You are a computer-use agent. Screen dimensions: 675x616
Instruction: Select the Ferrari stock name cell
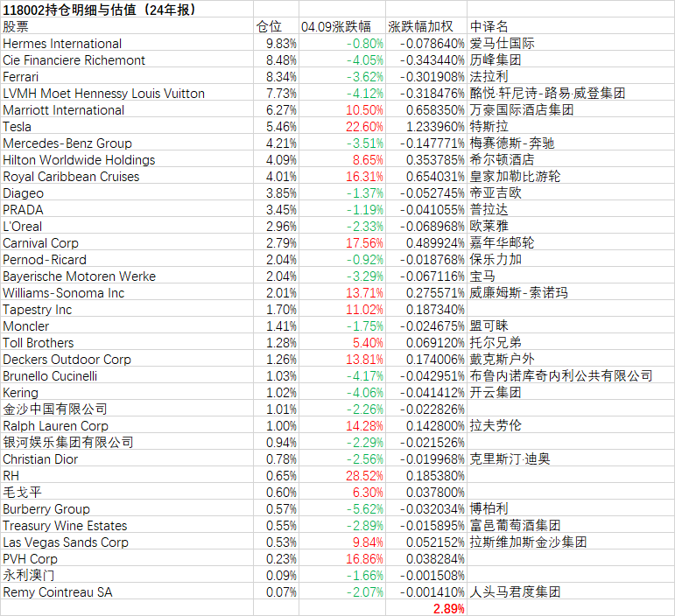coord(127,76)
